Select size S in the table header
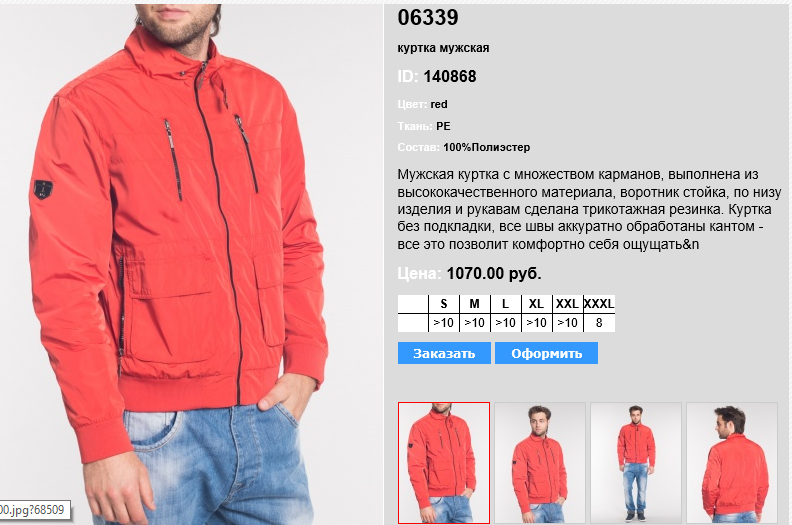 click(x=444, y=304)
